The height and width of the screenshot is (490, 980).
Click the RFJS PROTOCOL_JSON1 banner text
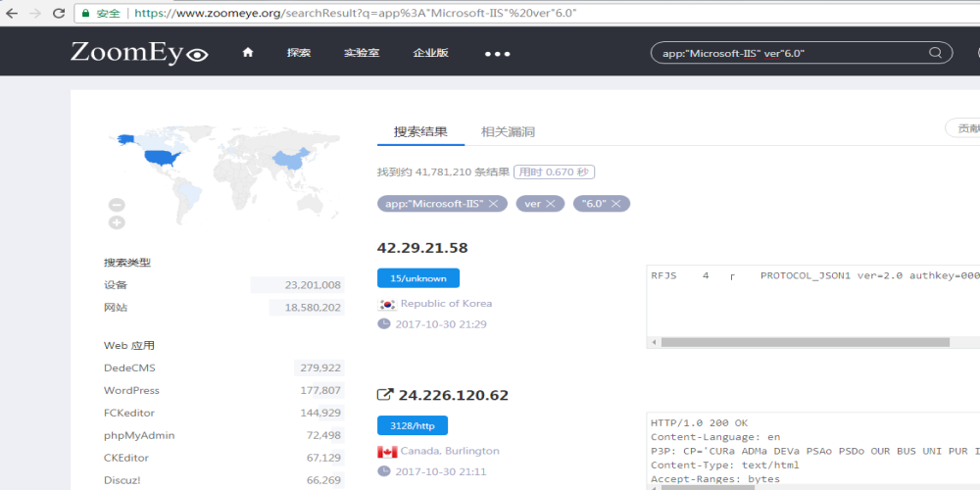(x=815, y=275)
